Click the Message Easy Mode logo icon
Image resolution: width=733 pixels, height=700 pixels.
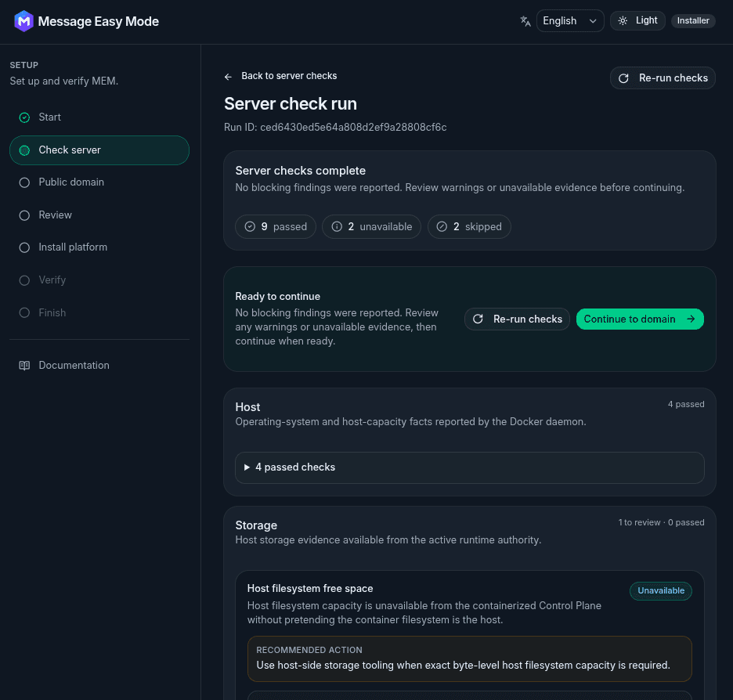pos(23,21)
